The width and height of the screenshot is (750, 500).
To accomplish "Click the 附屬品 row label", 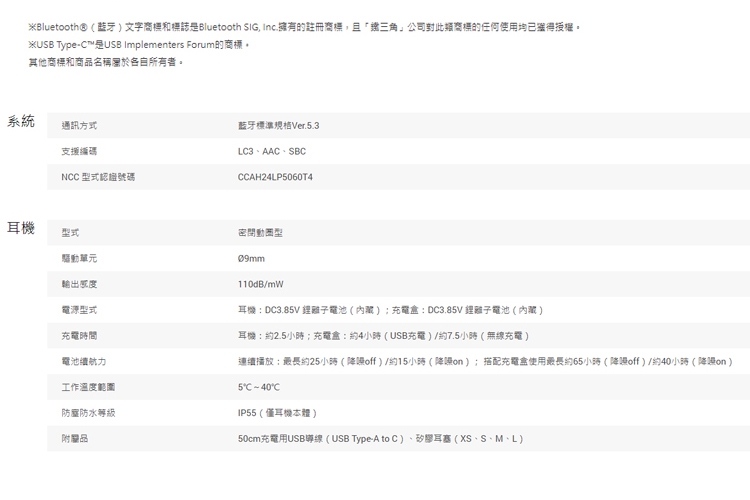I will [x=75, y=438].
